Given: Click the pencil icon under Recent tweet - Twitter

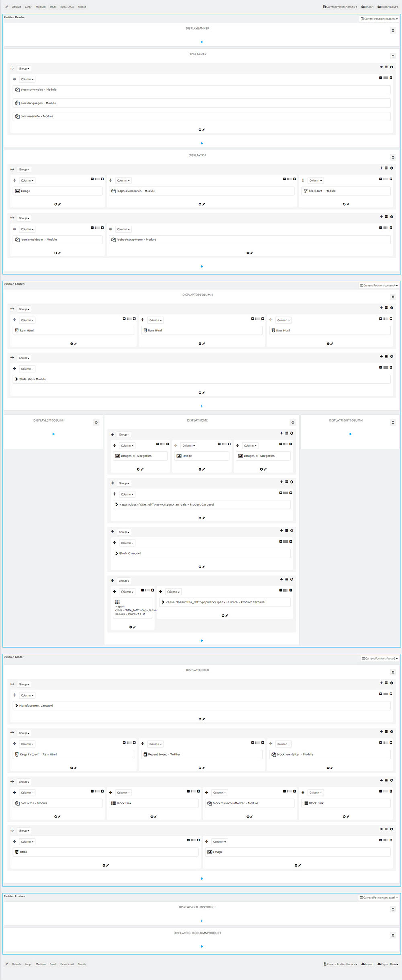Looking at the screenshot, I should 204,768.
